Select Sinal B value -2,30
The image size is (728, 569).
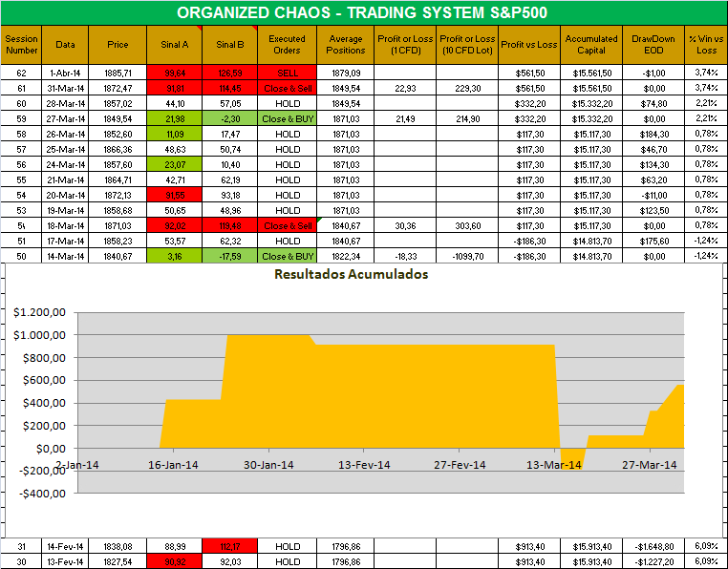[x=230, y=118]
